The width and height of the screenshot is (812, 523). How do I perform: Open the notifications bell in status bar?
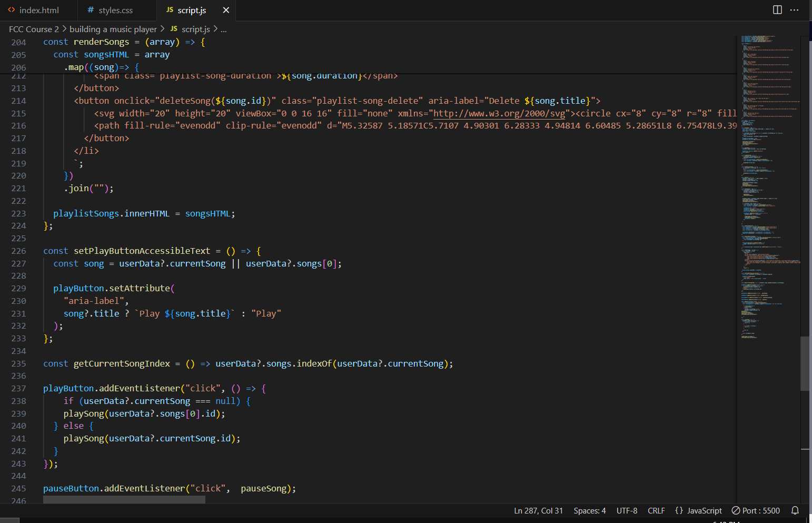point(795,510)
